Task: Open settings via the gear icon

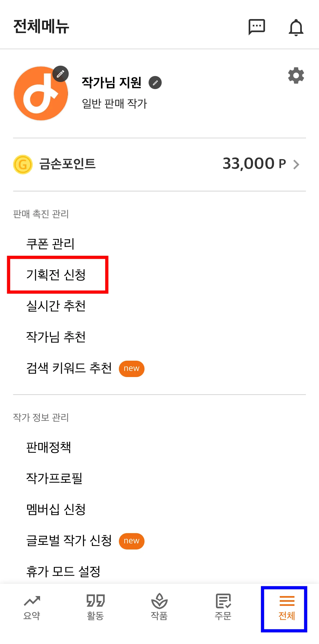Action: pos(296,75)
